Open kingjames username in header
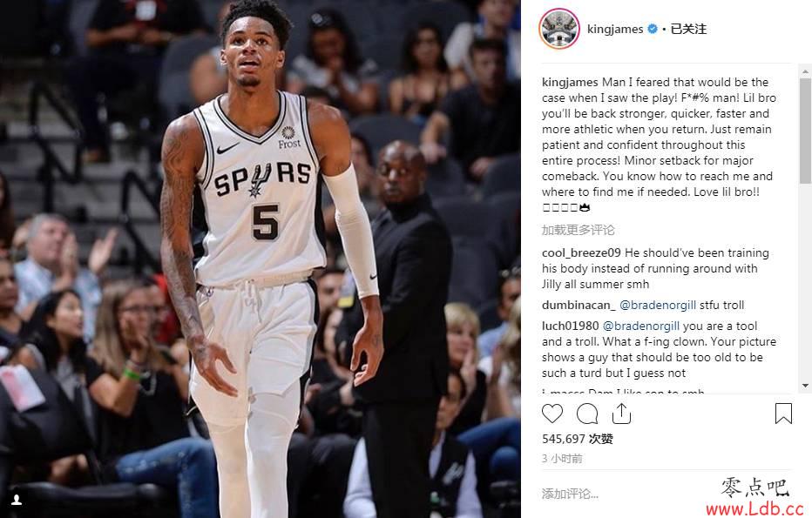Image resolution: width=812 pixels, height=518 pixels. [615, 29]
